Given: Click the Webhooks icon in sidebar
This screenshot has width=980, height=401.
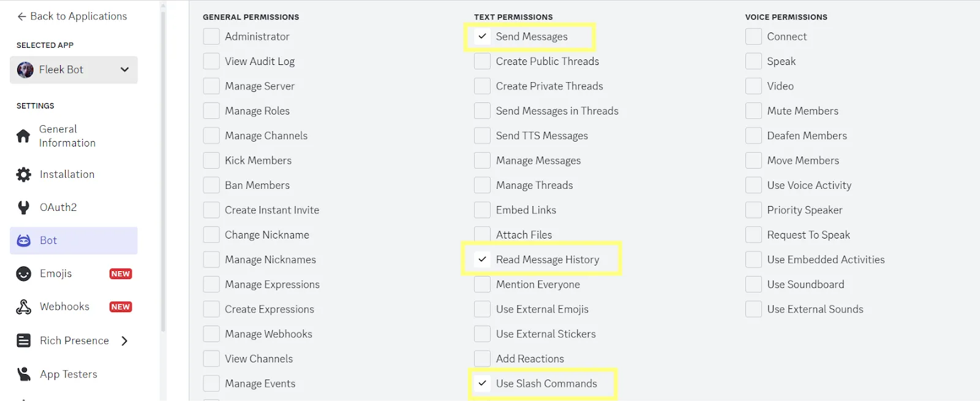Looking at the screenshot, I should 24,307.
